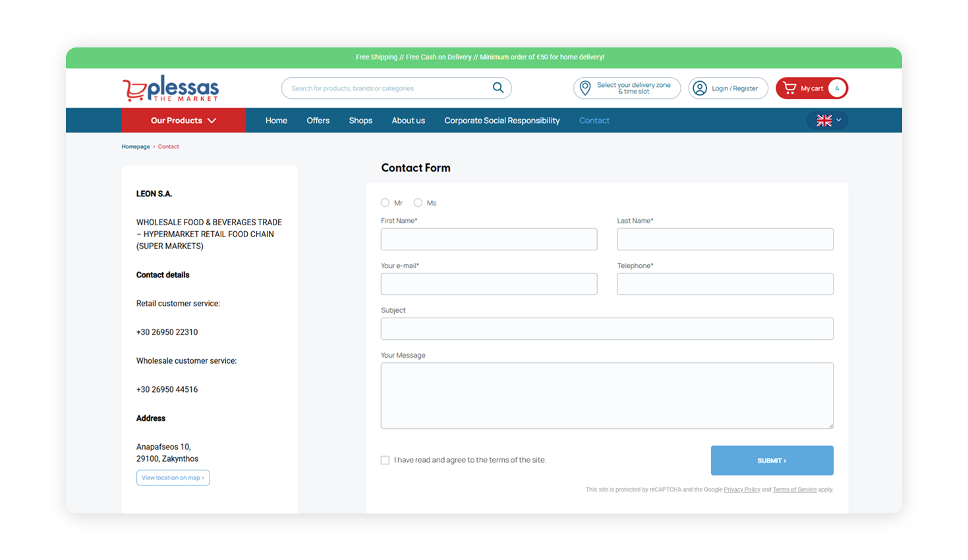Expand the Our Products dropdown menu
The width and height of the screenshot is (968, 560).
(x=183, y=121)
